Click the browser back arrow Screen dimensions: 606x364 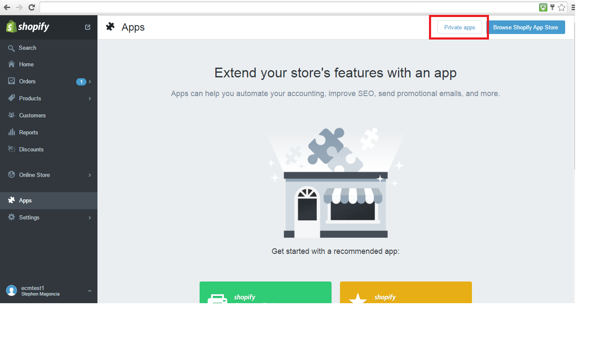[7, 7]
